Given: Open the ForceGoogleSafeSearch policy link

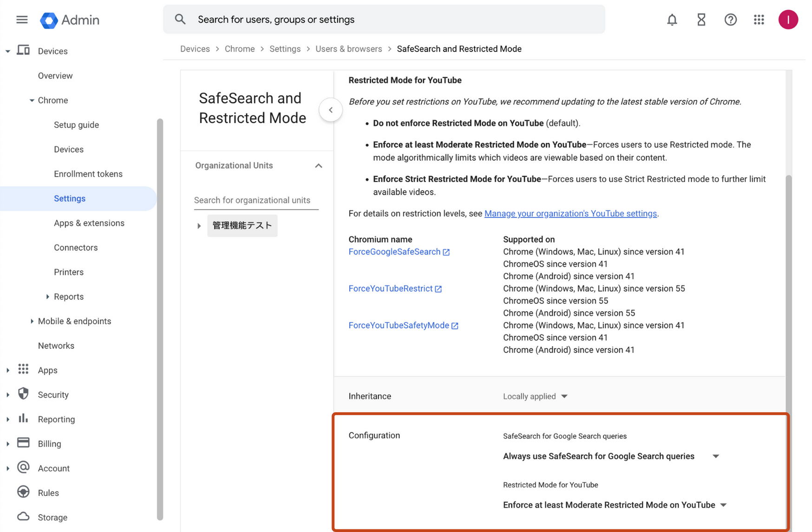Looking at the screenshot, I should point(394,252).
